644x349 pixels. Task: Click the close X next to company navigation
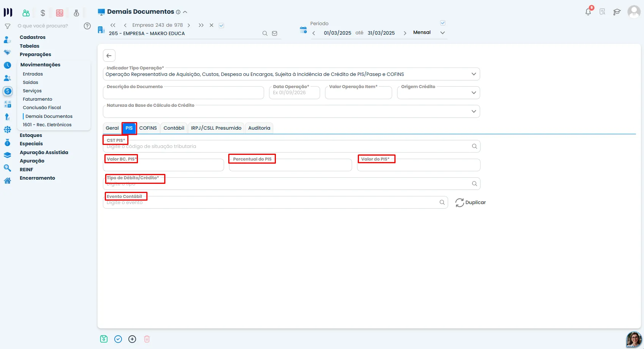tap(211, 25)
